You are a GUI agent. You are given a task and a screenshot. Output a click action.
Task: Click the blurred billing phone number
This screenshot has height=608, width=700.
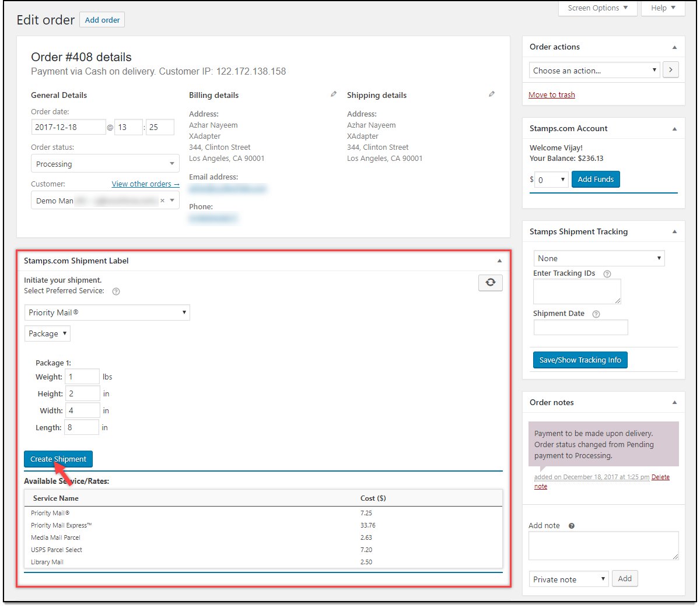[x=213, y=219]
